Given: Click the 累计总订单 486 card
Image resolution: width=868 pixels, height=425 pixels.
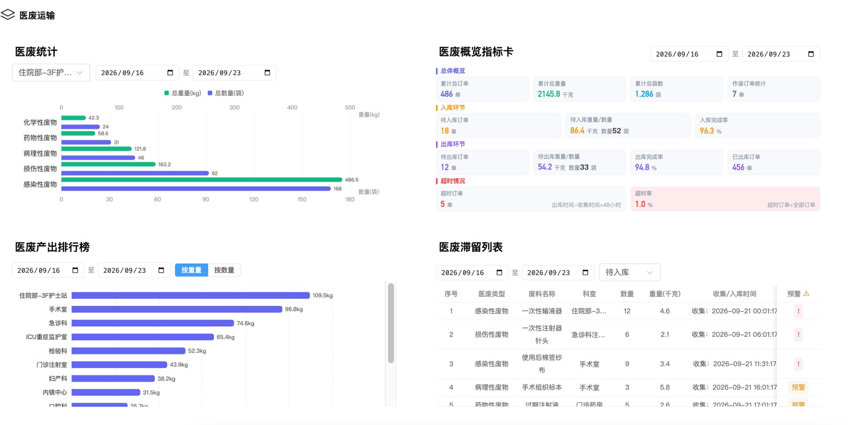Looking at the screenshot, I should 482,89.
